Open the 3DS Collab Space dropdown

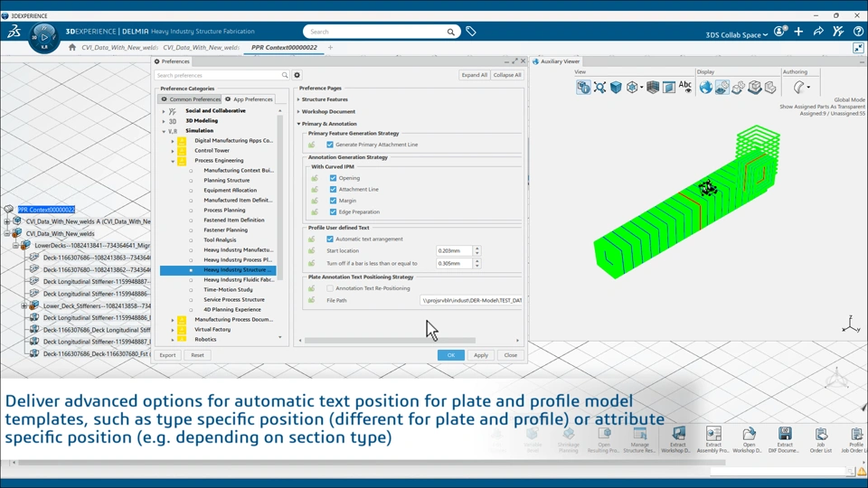pyautogui.click(x=736, y=35)
